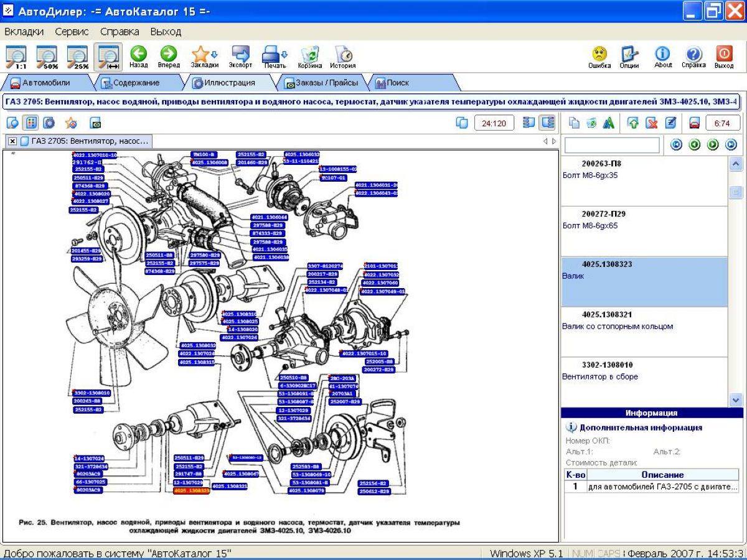The width and height of the screenshot is (747, 560).
Task: Set illustration zoom to 50%
Action: tap(47, 57)
